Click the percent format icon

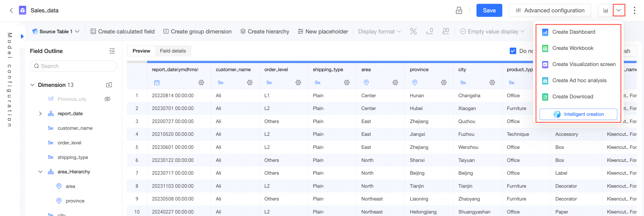click(x=413, y=31)
